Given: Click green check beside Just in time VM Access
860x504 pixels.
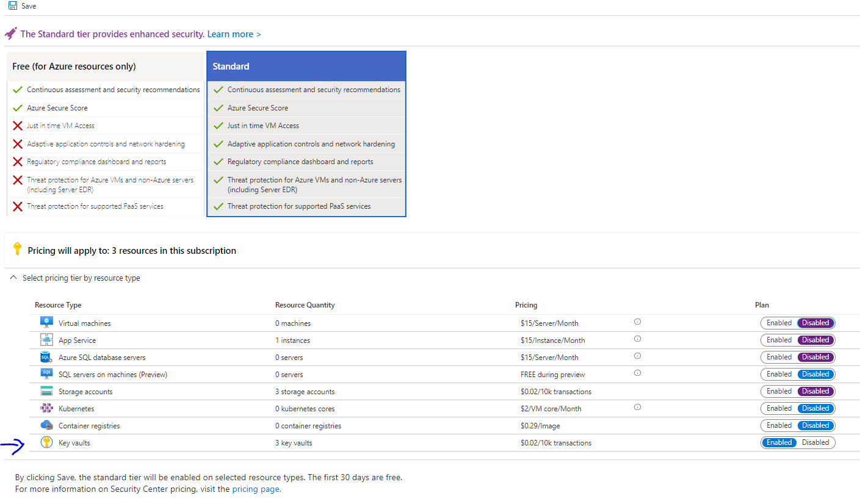Looking at the screenshot, I should pyautogui.click(x=218, y=126).
